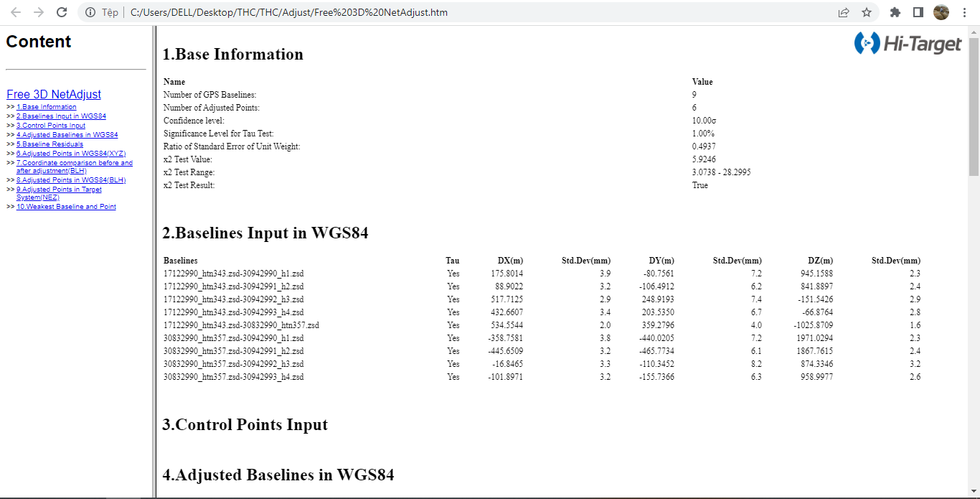Bookmark this page with star icon

click(867, 12)
